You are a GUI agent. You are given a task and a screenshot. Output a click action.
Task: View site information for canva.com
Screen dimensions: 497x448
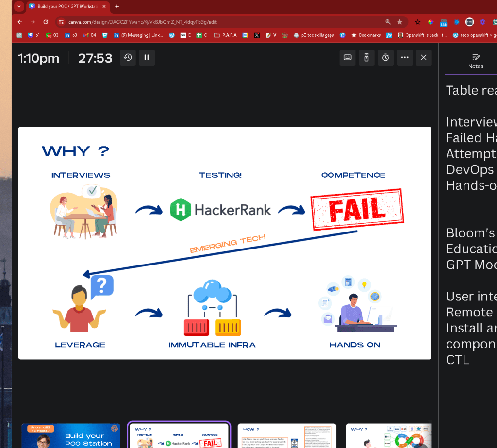(61, 22)
